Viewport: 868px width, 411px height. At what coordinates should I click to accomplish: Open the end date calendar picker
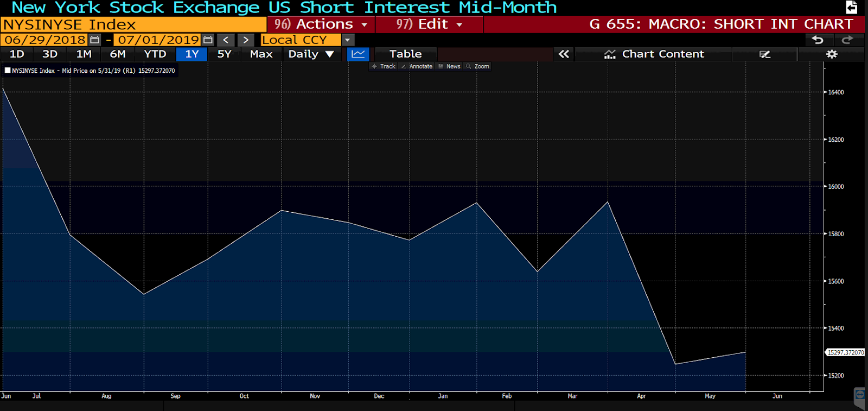click(208, 40)
